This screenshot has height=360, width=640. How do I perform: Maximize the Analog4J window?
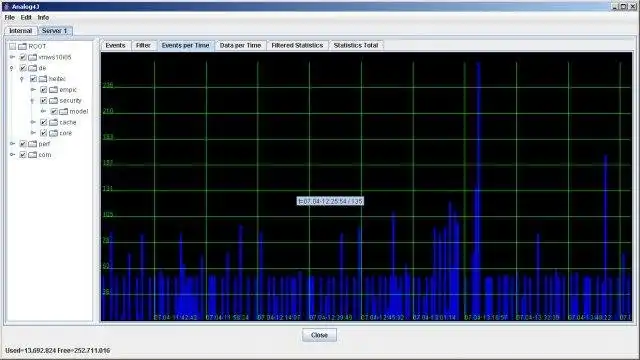pos(623,7)
